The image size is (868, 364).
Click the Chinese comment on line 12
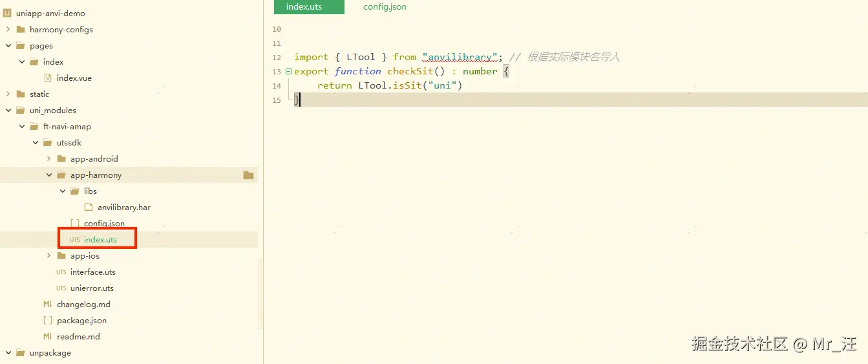click(564, 57)
